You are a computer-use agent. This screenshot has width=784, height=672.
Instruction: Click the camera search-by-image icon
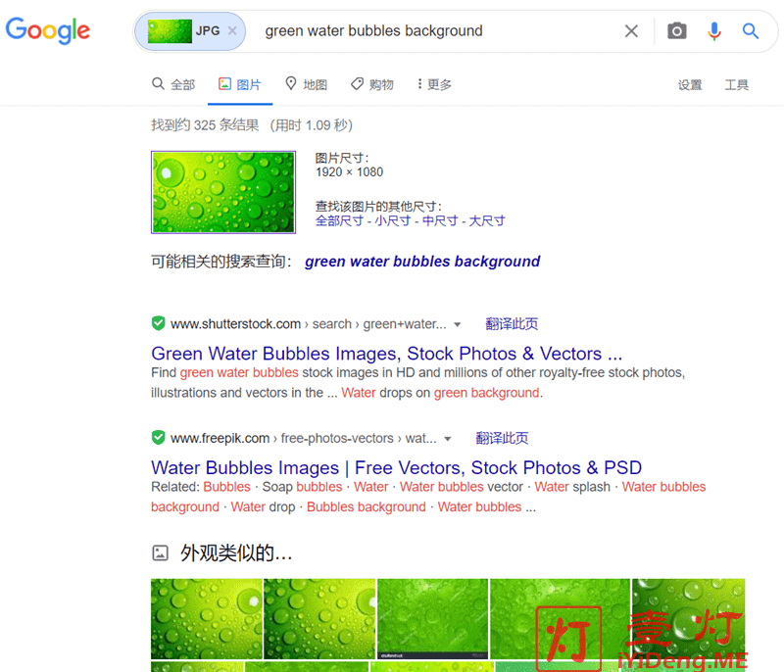676,31
